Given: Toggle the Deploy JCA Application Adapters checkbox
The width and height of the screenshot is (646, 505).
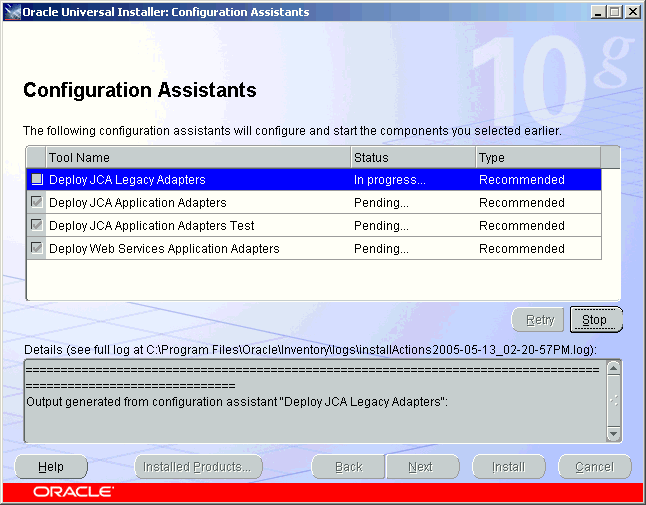Looking at the screenshot, I should [x=37, y=202].
